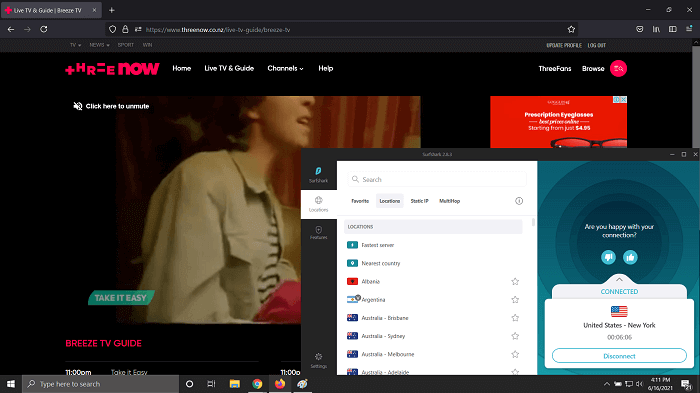Click the WIN link in top bar
The height and width of the screenshot is (393, 700).
[x=147, y=45]
